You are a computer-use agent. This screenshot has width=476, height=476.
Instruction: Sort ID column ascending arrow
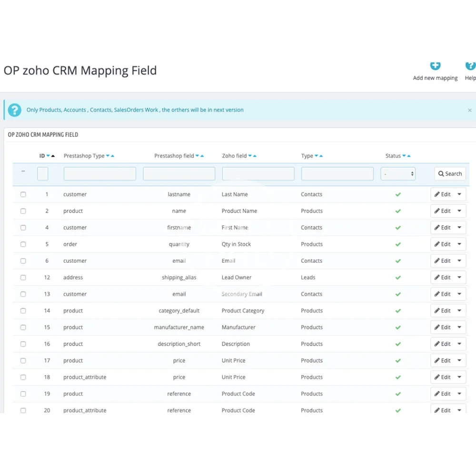pos(53,156)
